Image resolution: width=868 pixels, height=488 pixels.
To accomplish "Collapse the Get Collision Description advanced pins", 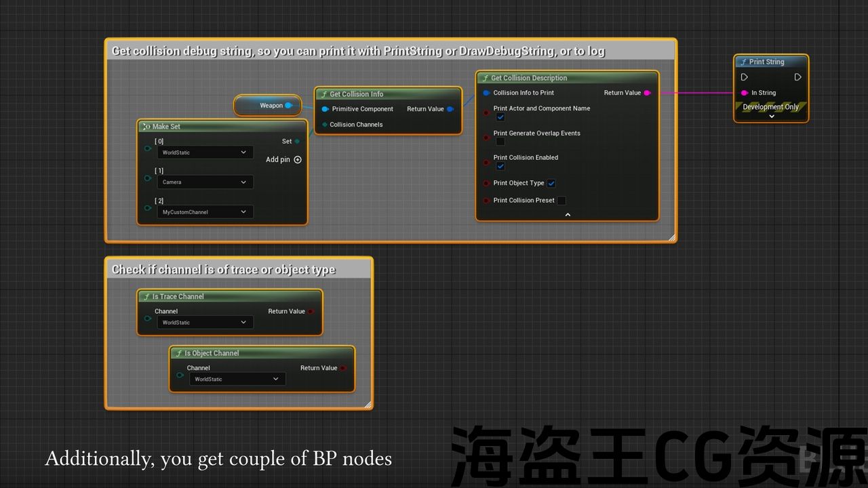I will [x=568, y=215].
